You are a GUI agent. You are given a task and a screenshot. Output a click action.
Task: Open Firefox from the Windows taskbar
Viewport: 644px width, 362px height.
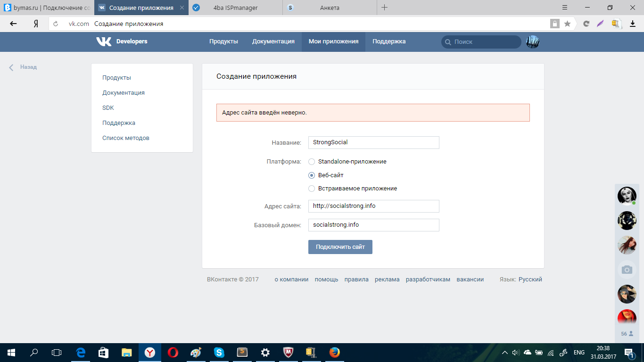point(334,353)
